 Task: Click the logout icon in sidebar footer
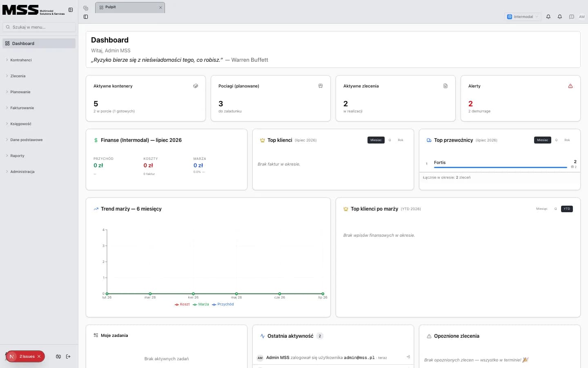pyautogui.click(x=68, y=357)
